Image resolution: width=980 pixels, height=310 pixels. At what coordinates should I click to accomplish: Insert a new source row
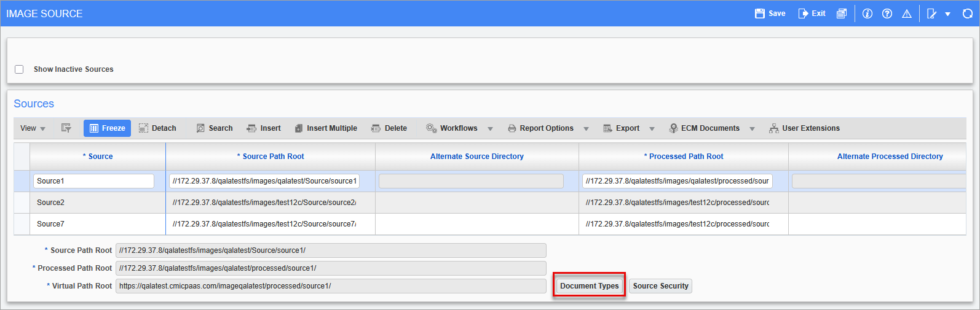264,128
